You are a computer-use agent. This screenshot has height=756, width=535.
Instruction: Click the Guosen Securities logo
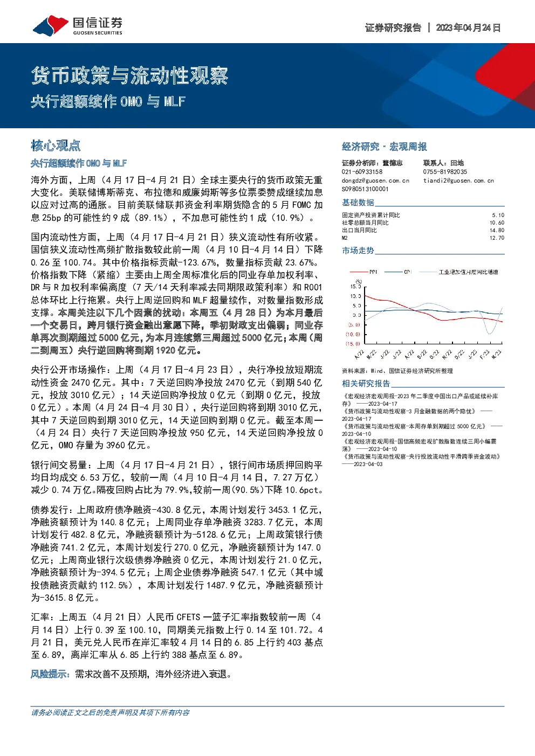(78, 25)
